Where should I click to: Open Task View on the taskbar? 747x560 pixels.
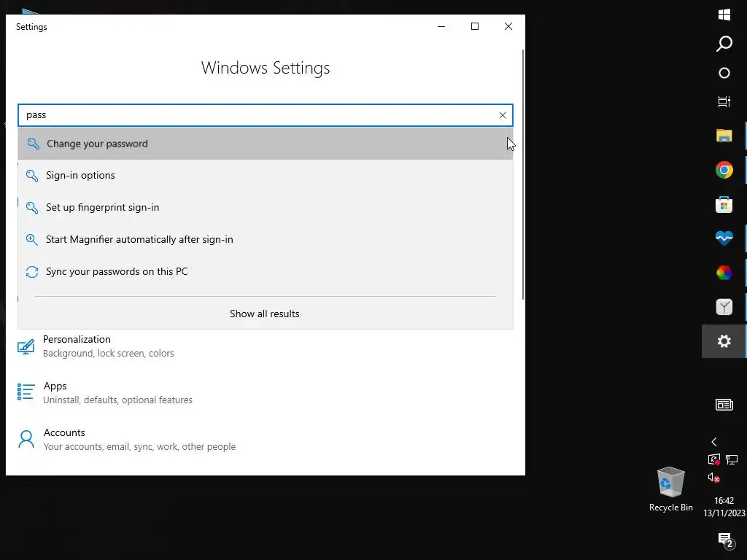click(x=724, y=101)
